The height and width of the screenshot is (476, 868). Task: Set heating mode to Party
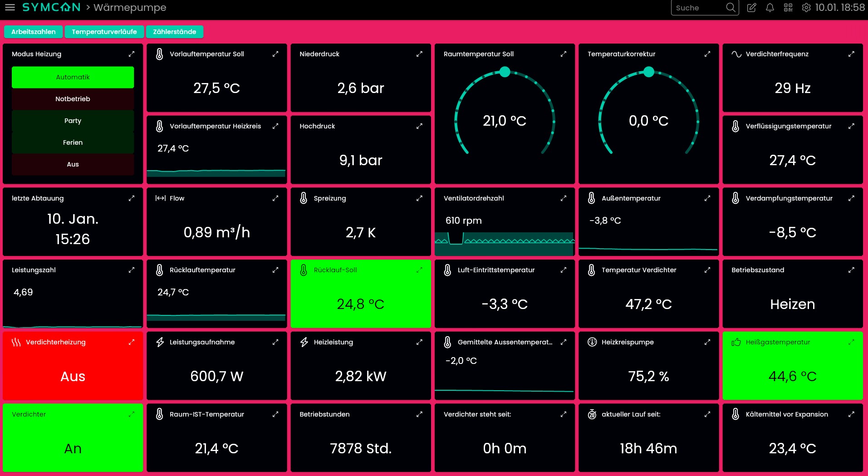(73, 121)
